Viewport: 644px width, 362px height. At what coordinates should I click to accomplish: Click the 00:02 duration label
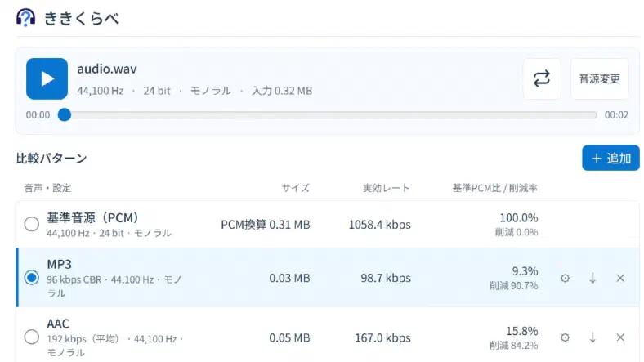click(x=616, y=115)
